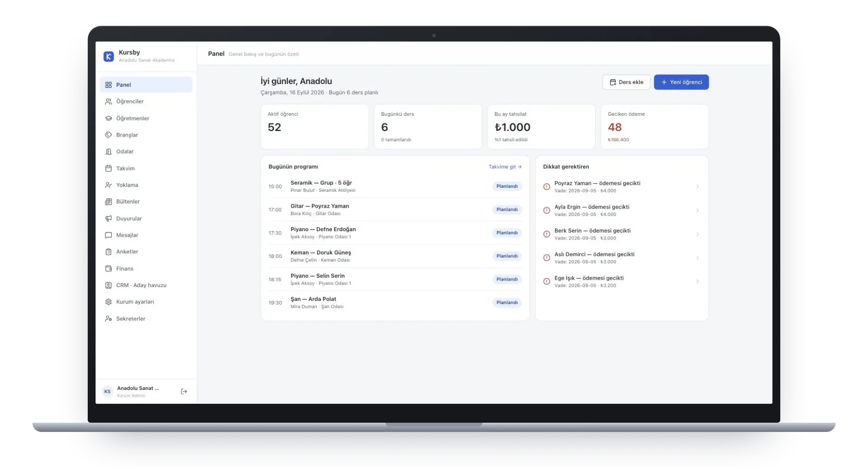Click the Finans wallet icon

click(x=108, y=269)
